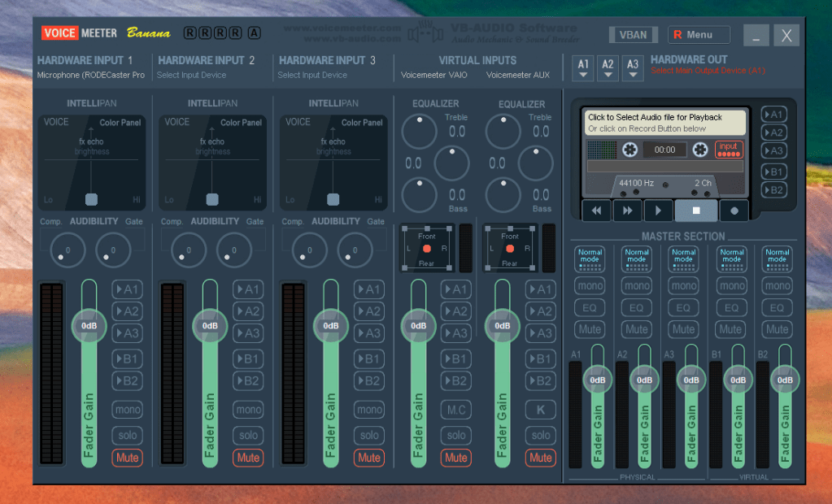Screen dimensions: 832x504
Task: Click the left cassette reel icon
Action: point(629,150)
